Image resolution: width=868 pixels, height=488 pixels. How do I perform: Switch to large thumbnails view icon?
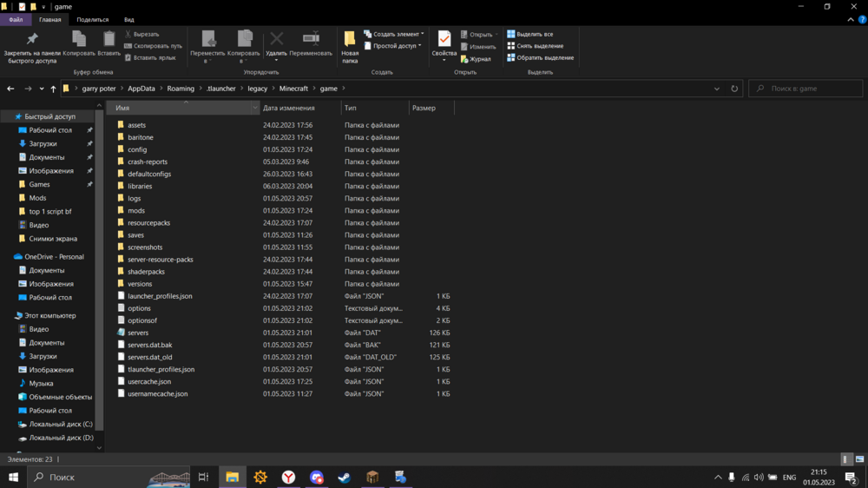tap(859, 459)
